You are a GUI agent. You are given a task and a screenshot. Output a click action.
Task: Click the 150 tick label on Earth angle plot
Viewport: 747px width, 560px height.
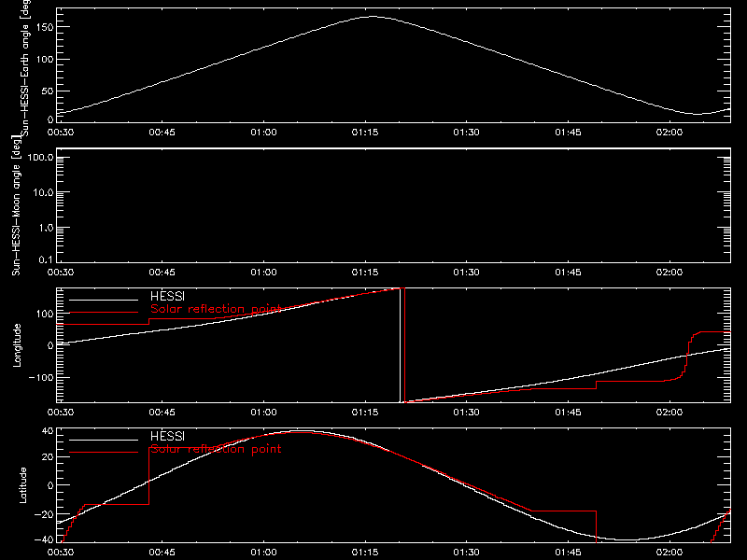44,27
